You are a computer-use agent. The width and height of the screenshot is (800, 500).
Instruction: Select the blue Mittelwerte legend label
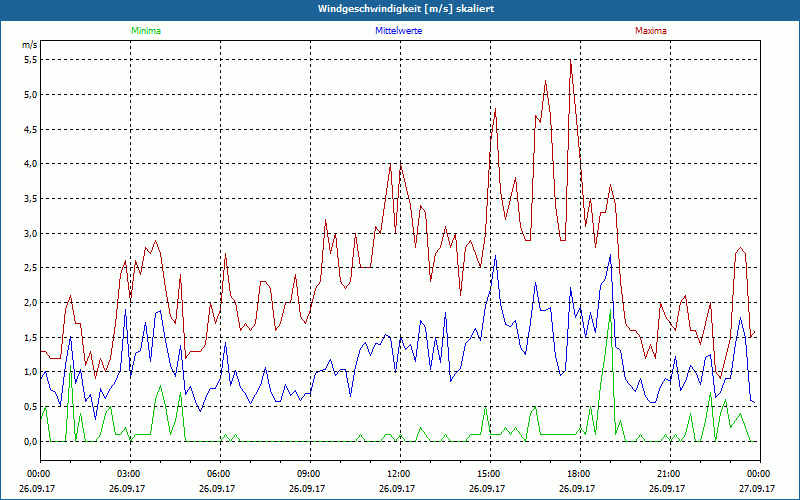click(399, 31)
